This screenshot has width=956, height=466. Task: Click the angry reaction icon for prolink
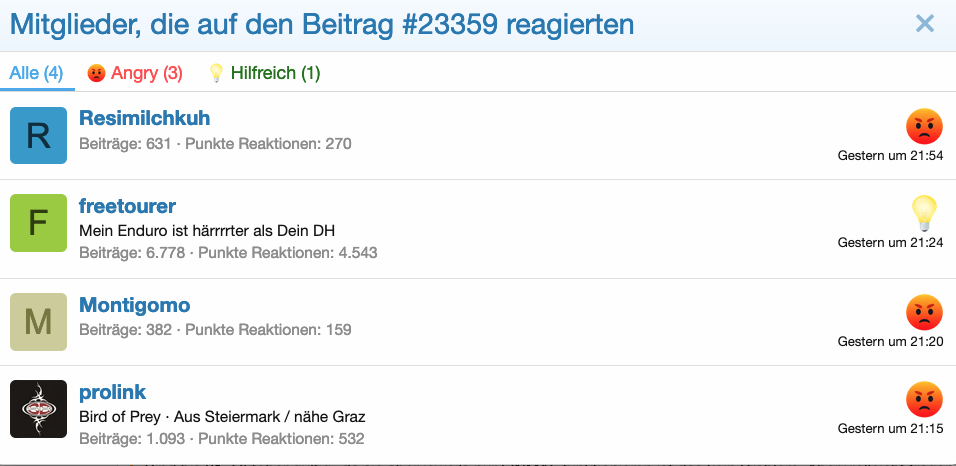(924, 399)
